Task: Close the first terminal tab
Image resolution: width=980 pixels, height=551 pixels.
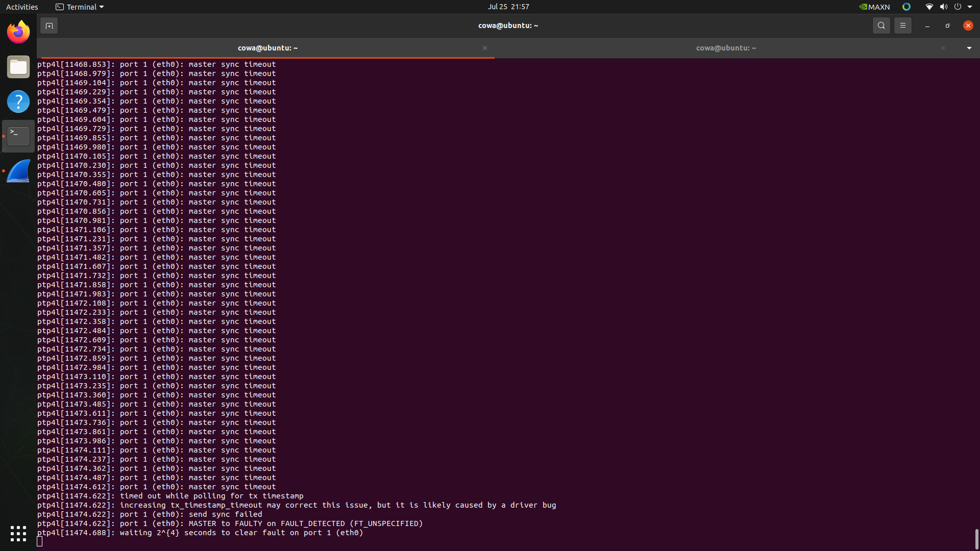Action: point(485,48)
